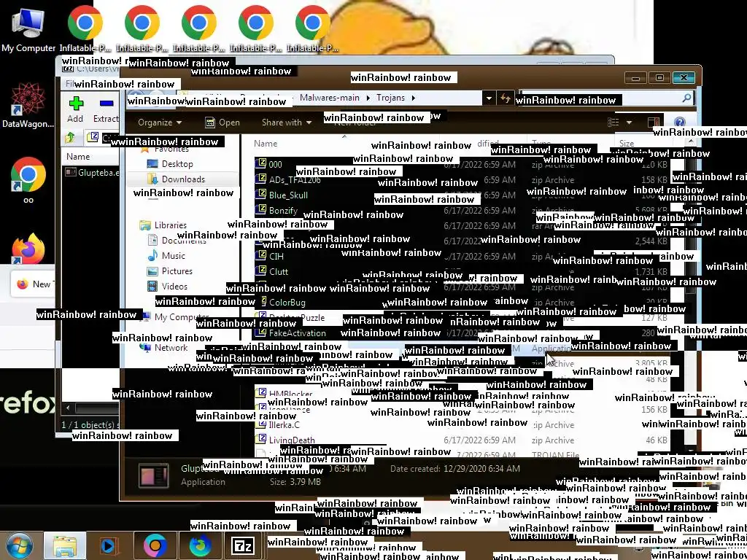Launch the Firefox desktop shortcut

(28, 248)
